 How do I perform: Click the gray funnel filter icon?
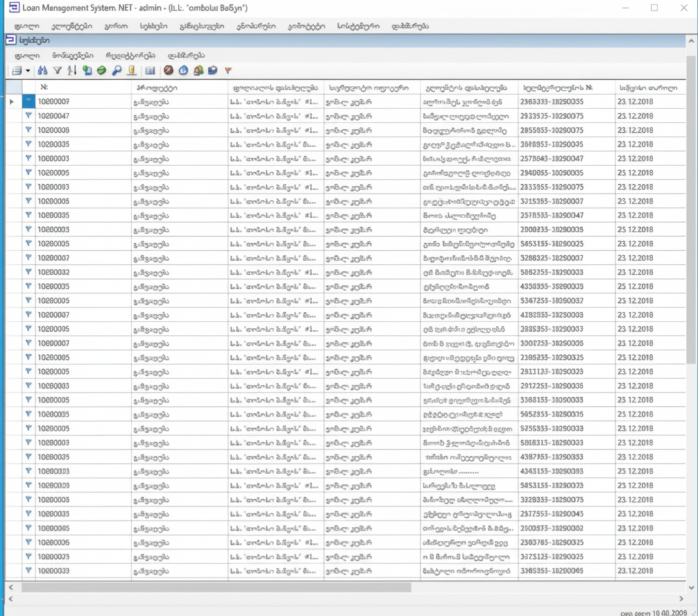[58, 71]
